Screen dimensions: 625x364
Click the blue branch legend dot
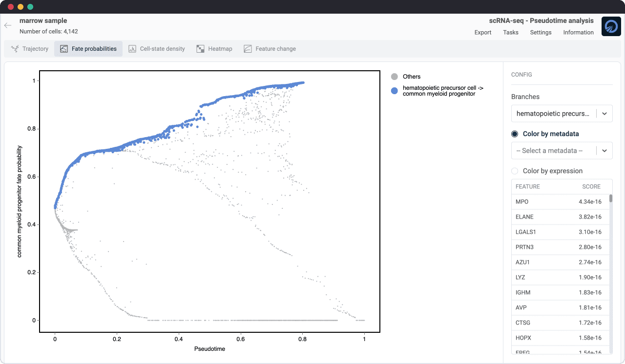point(395,91)
